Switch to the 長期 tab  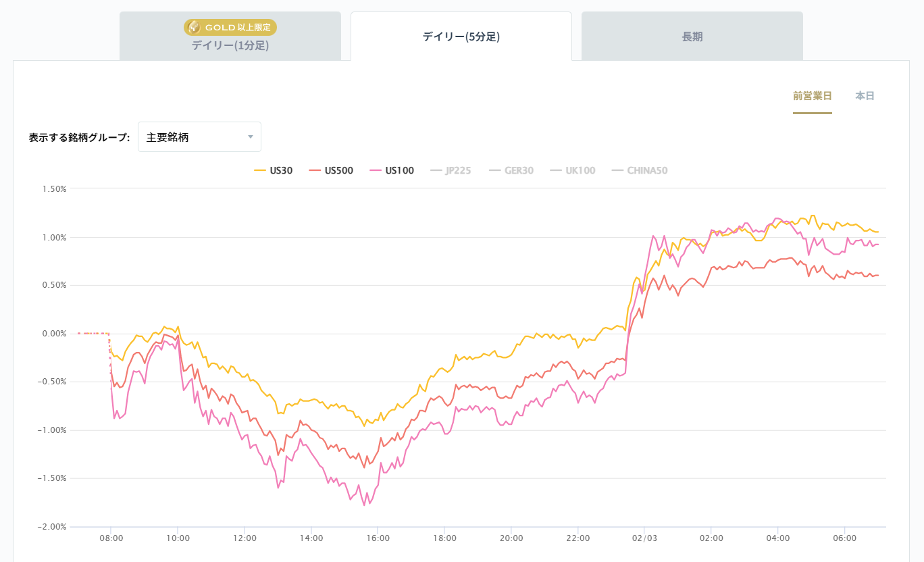[x=692, y=36]
